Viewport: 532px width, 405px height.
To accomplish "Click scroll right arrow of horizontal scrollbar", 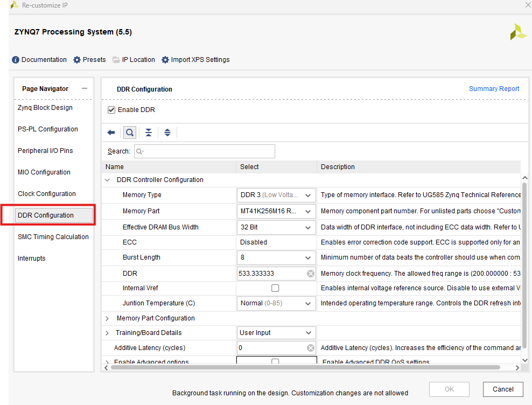I will click(517, 368).
